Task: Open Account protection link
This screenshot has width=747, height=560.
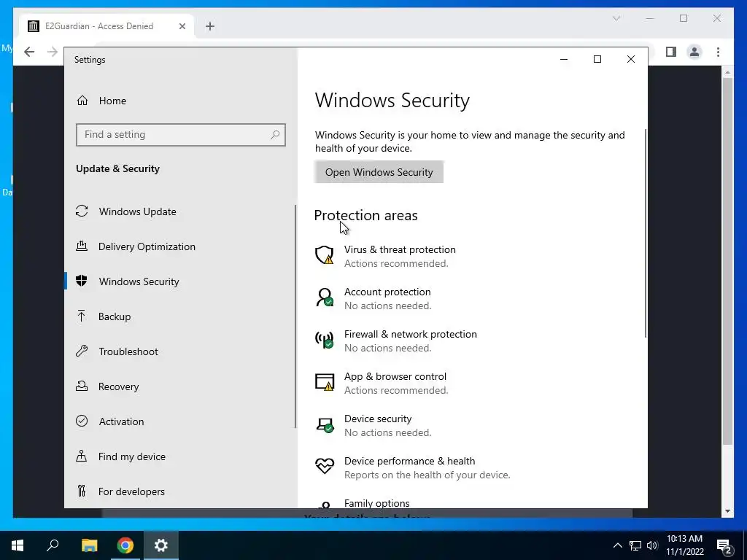Action: tap(387, 292)
